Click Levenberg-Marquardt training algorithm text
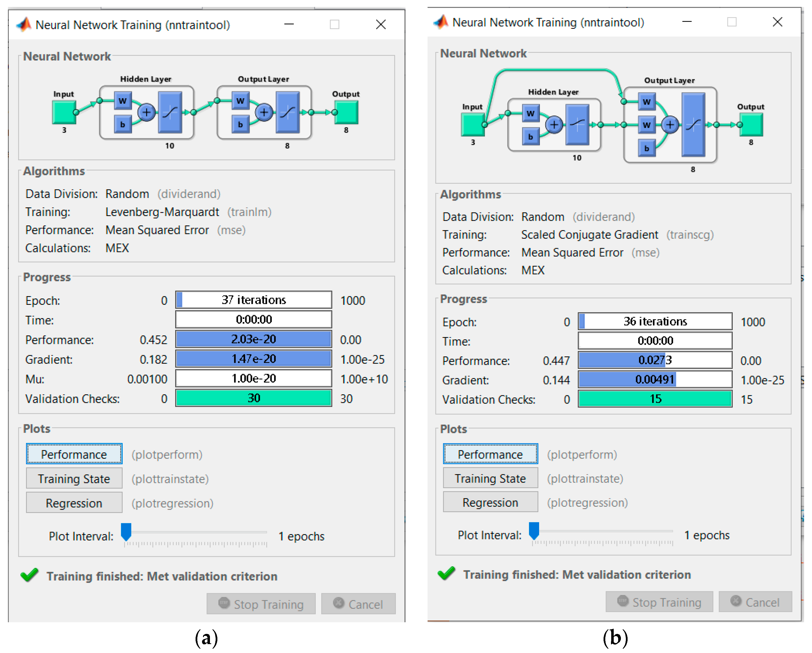The image size is (812, 653). [162, 212]
